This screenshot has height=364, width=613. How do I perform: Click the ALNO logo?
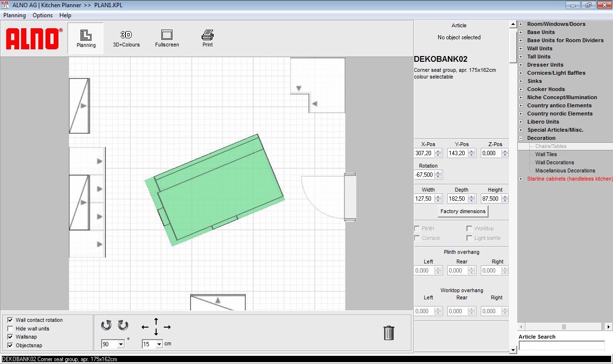[34, 38]
